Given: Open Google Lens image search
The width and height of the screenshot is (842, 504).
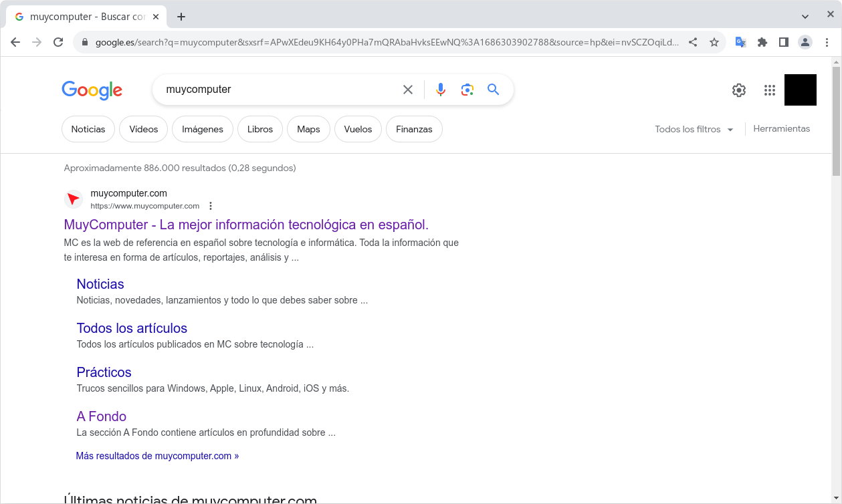Looking at the screenshot, I should (467, 90).
